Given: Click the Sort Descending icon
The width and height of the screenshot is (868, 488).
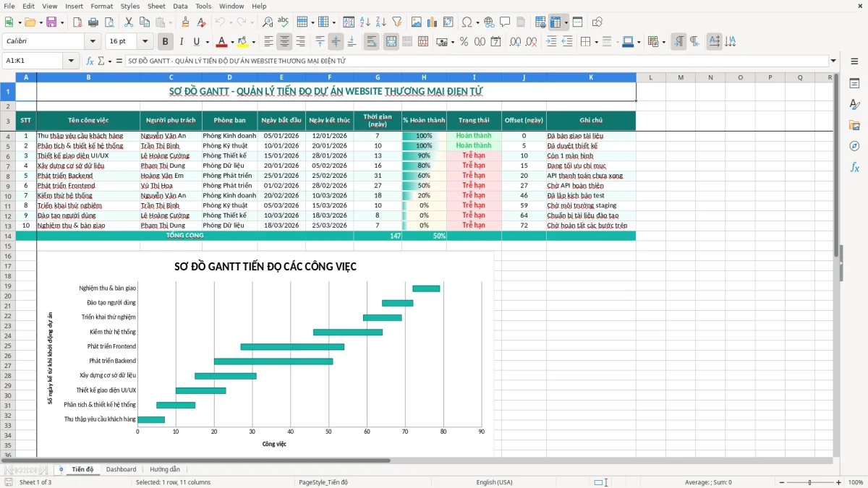Looking at the screenshot, I should point(381,22).
